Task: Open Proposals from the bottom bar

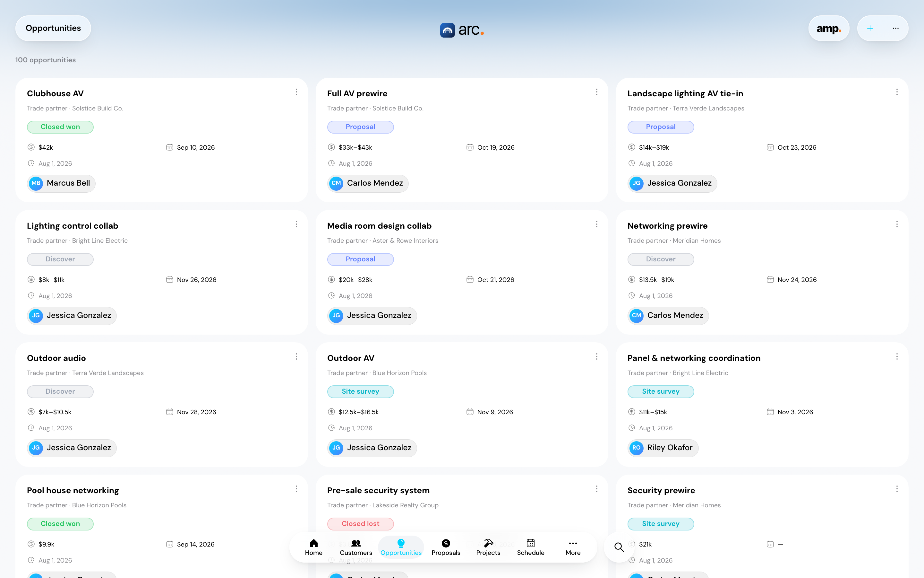Action: click(x=446, y=547)
